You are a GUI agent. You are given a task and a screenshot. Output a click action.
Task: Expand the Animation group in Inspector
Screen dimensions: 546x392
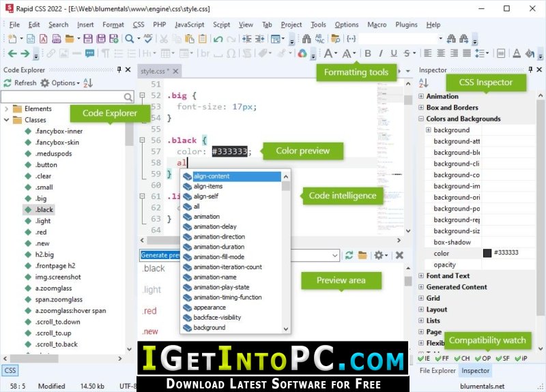point(421,96)
